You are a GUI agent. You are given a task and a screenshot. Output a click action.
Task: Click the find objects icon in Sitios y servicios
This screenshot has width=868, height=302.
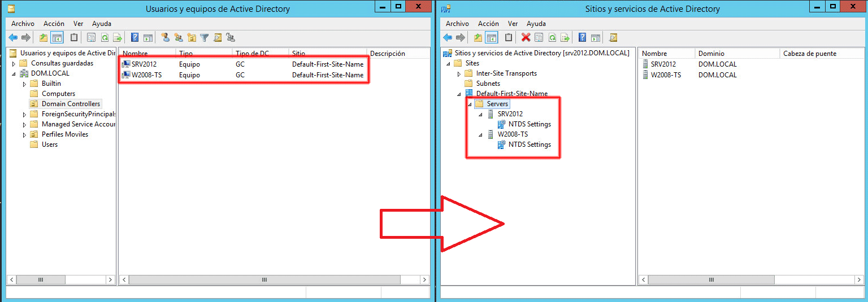click(613, 38)
